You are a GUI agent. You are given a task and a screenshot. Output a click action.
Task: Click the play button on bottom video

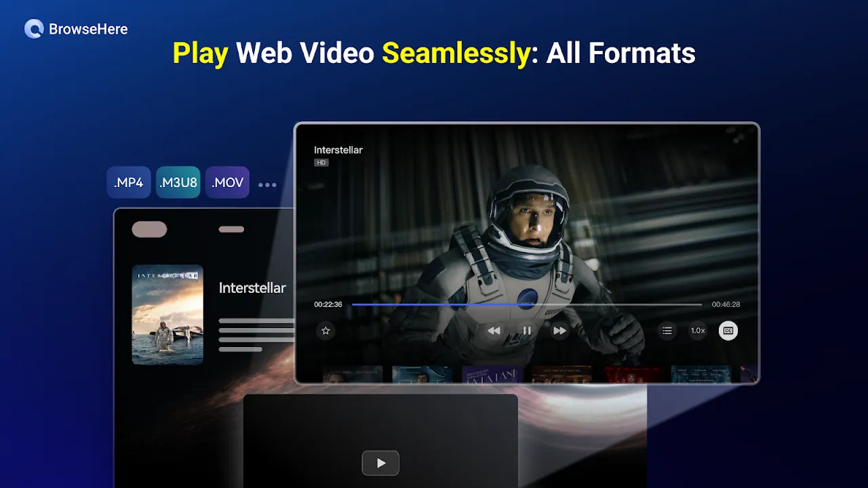pyautogui.click(x=380, y=463)
